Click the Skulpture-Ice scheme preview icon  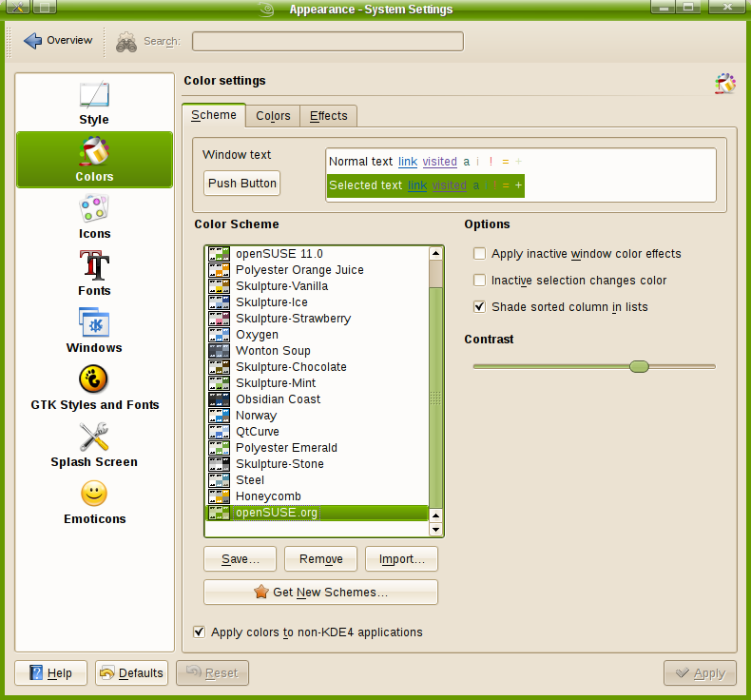219,302
